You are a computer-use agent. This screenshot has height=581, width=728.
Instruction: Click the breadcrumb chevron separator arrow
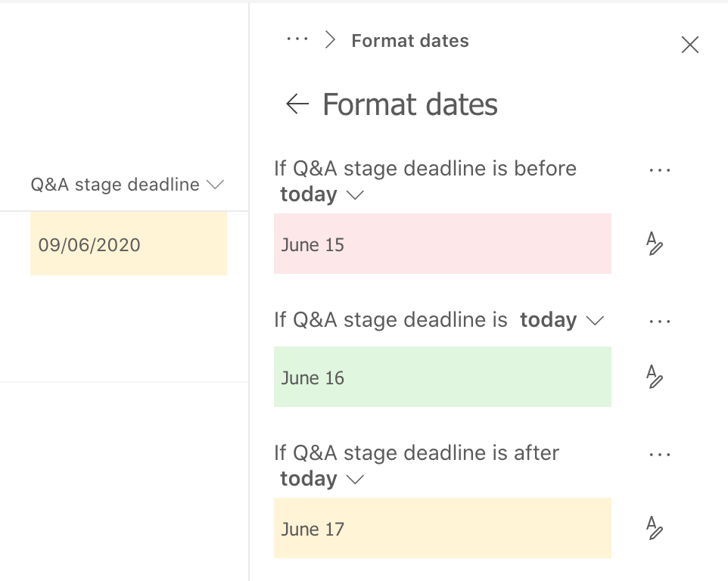329,40
